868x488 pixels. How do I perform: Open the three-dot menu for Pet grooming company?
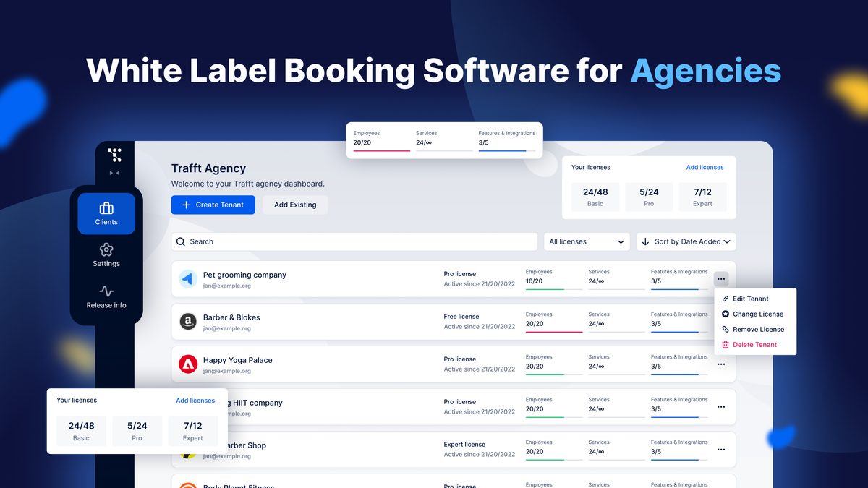pyautogui.click(x=720, y=278)
